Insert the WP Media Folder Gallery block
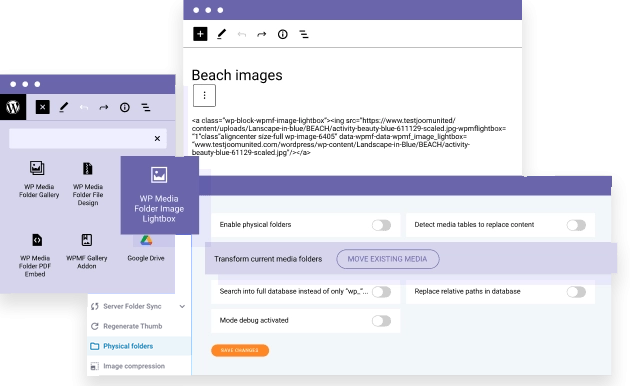Image resolution: width=630 pixels, height=386 pixels. (x=39, y=180)
